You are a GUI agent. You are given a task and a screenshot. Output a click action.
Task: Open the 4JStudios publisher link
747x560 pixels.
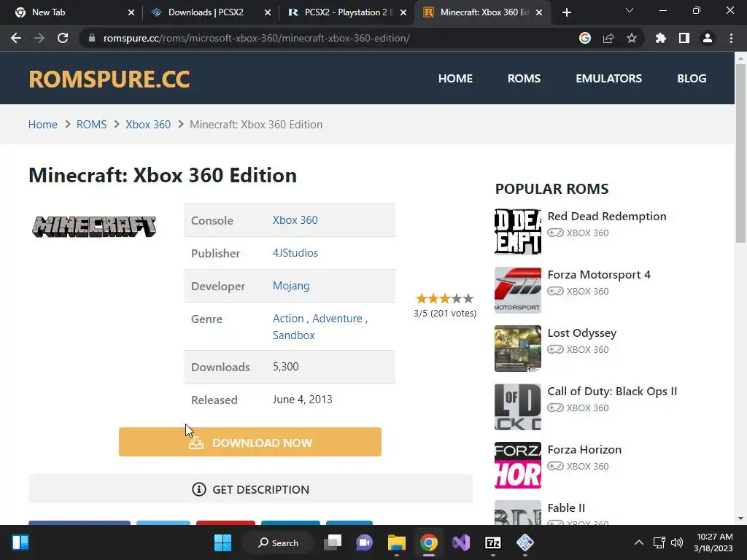[295, 253]
